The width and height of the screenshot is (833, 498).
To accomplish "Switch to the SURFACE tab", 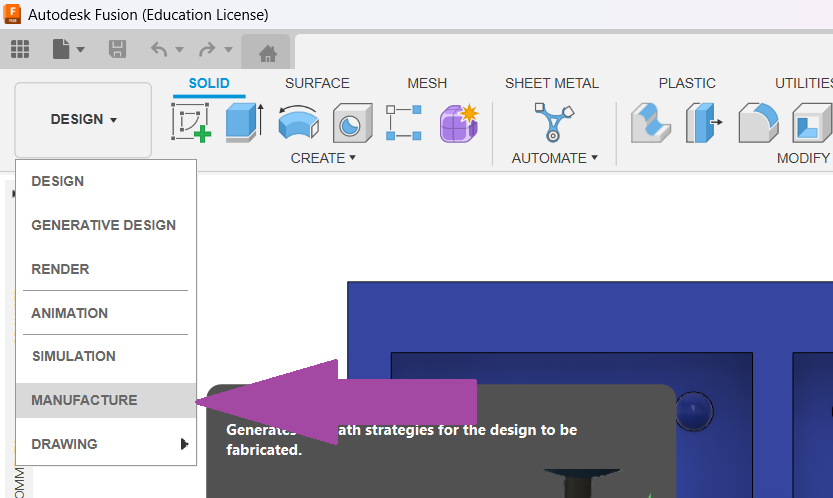I will click(x=317, y=83).
